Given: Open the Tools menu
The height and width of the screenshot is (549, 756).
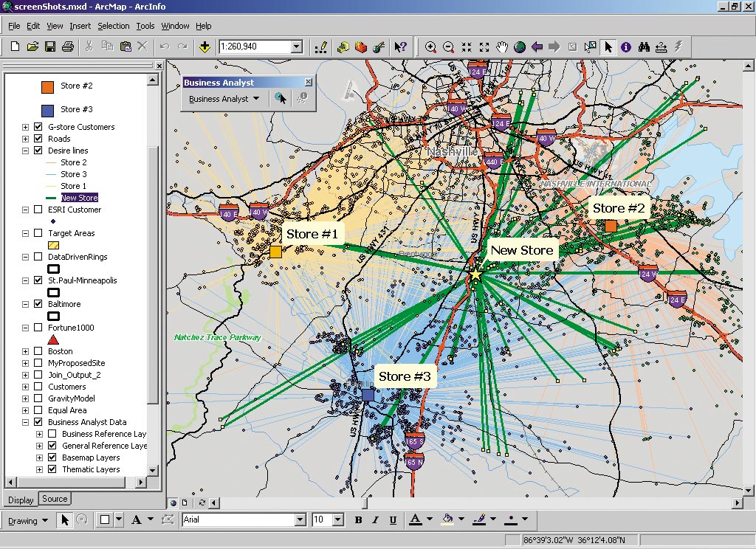Looking at the screenshot, I should click(145, 26).
